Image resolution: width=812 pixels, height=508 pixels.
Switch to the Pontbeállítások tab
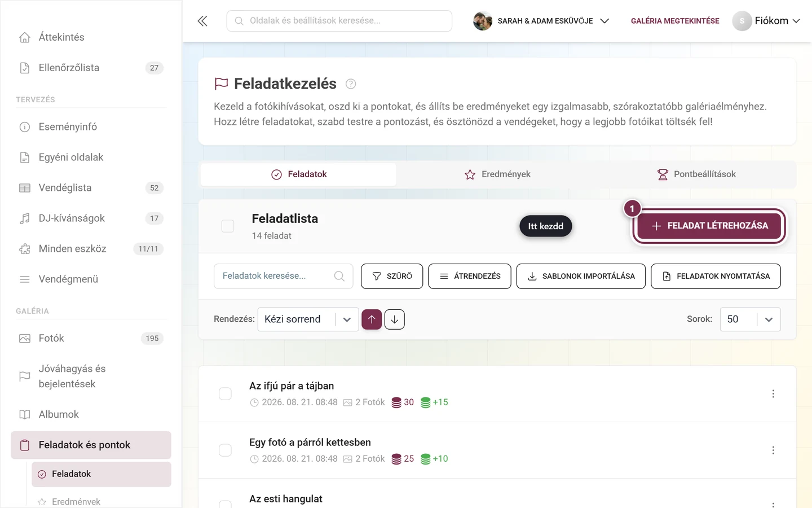click(696, 174)
